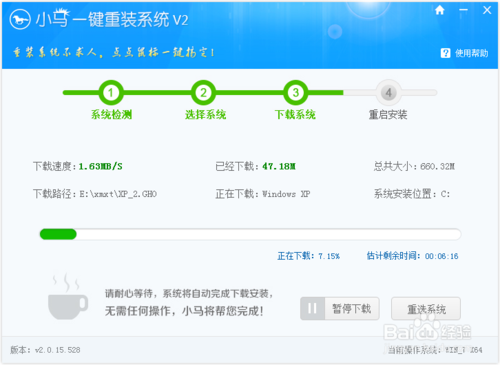
Task: Minimize the window
Action: tap(463, 10)
